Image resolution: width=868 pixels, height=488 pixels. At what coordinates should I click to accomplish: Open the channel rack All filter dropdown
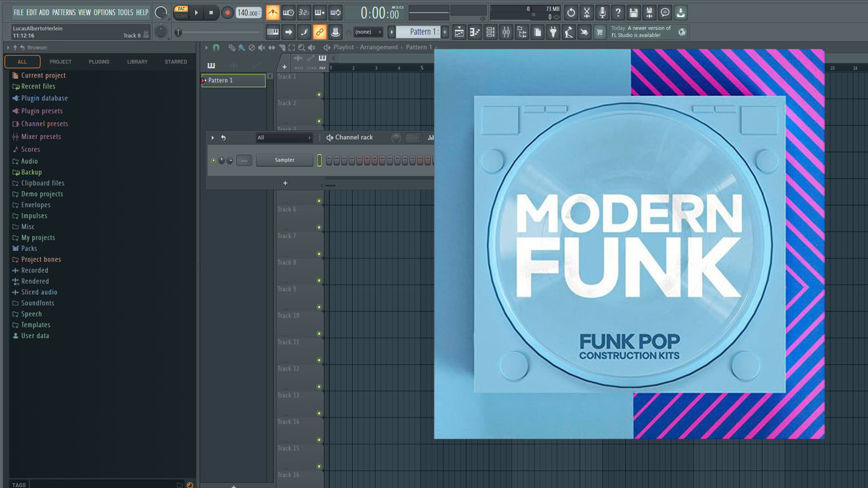click(285, 137)
